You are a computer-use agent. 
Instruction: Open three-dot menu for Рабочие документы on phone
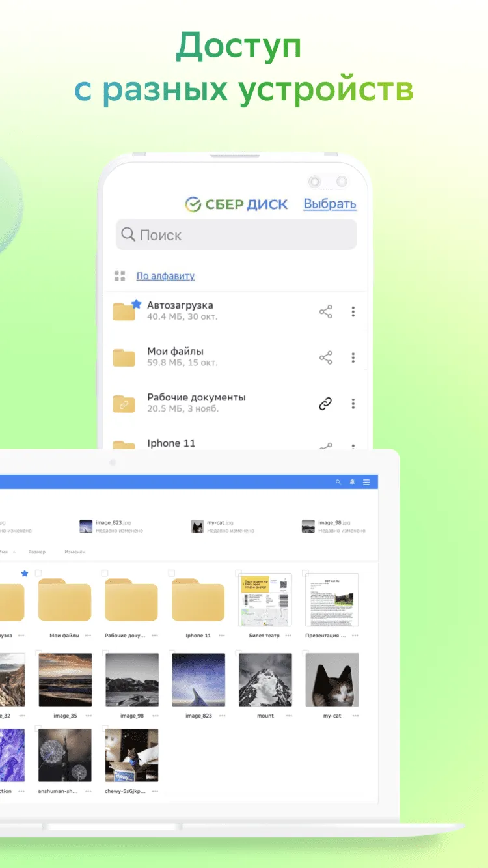tap(353, 404)
